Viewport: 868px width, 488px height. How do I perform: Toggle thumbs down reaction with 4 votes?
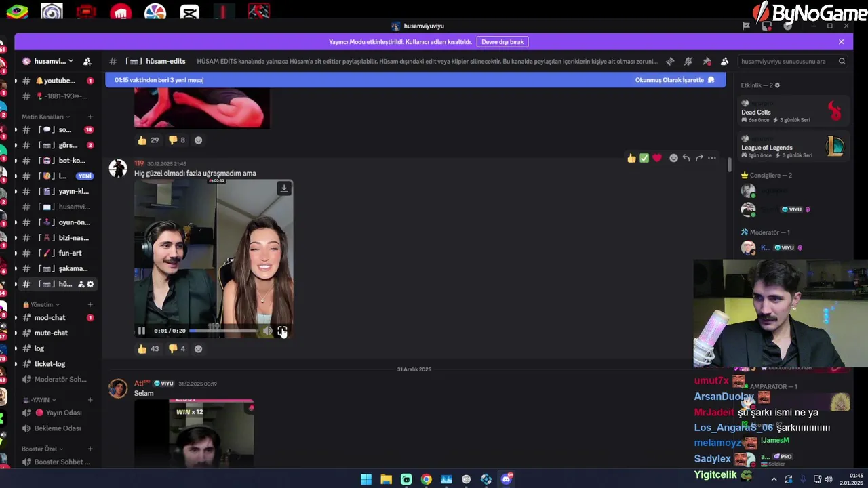click(178, 348)
